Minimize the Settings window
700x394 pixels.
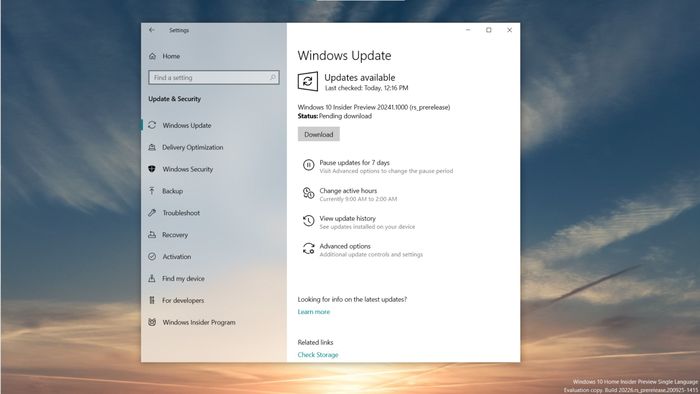click(x=468, y=30)
